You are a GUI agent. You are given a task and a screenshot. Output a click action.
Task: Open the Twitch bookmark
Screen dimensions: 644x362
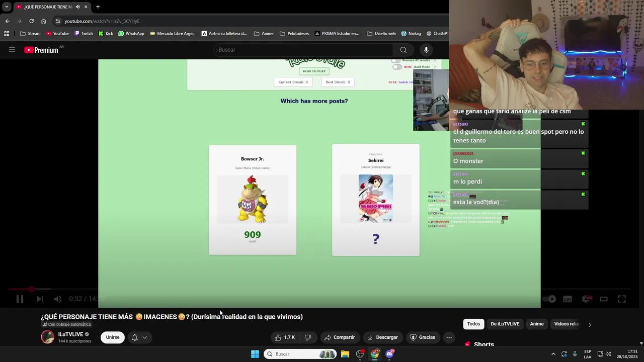(x=84, y=34)
